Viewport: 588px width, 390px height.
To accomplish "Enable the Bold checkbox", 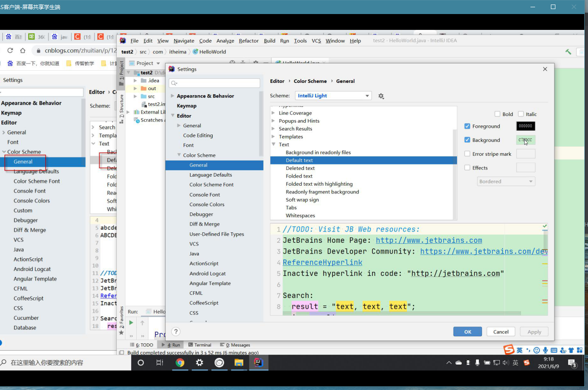I will [498, 114].
